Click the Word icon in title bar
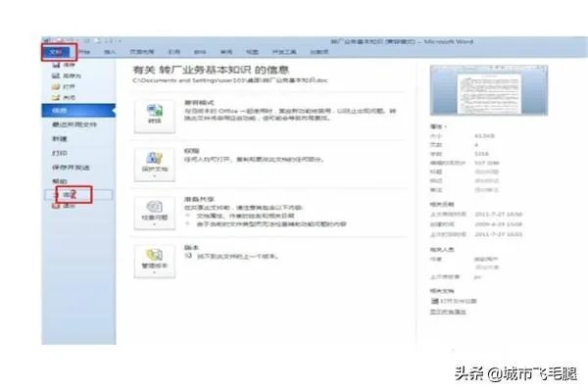Viewport: 588px width, 392px height. point(46,40)
